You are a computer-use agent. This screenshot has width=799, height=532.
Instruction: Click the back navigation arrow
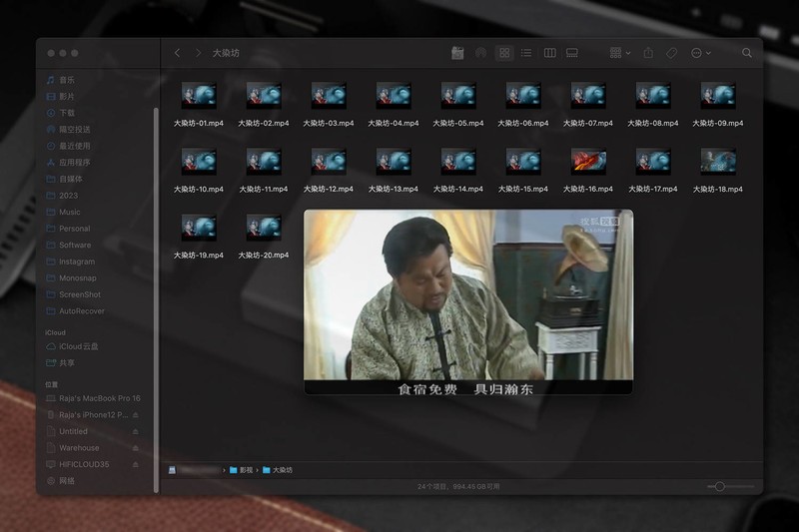point(177,53)
